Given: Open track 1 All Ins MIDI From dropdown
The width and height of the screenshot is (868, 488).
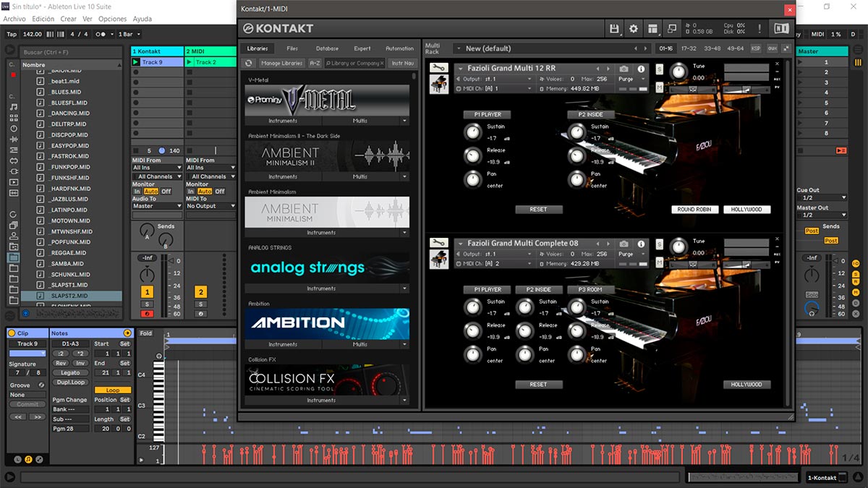Looking at the screenshot, I should coord(157,168).
